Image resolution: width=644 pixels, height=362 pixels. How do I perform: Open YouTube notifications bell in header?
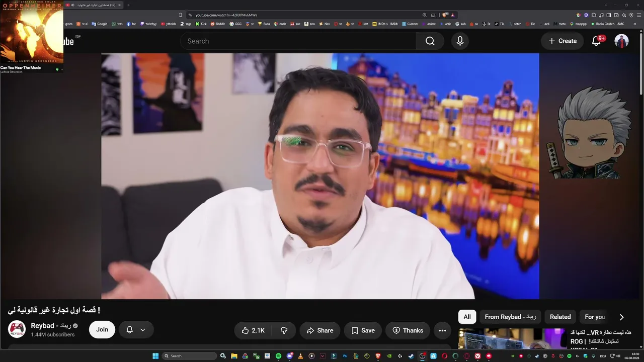tap(596, 41)
